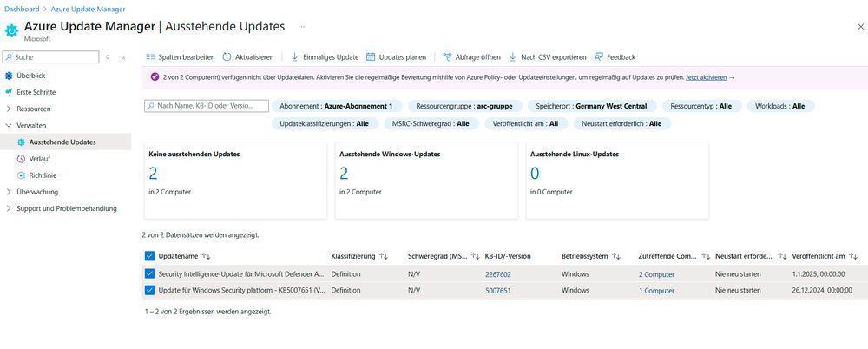Open KB link 5007651
This screenshot has width=868, height=349.
tap(498, 290)
